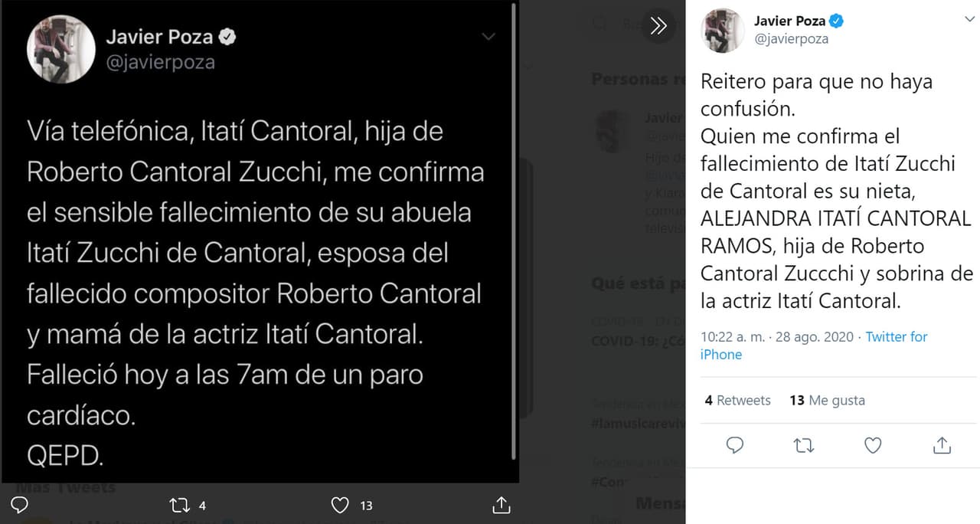This screenshot has height=524, width=980.
Task: Expand the options caret on the dark tweet
Action: [x=488, y=37]
